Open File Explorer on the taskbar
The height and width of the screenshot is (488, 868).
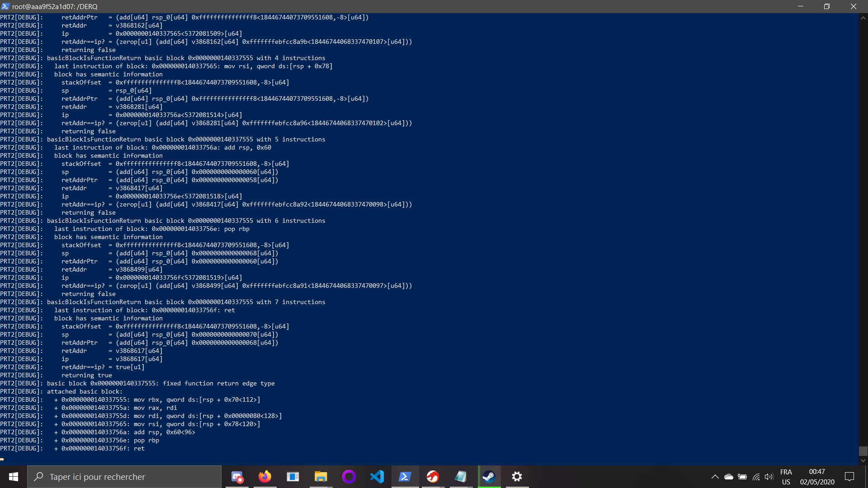(321, 476)
